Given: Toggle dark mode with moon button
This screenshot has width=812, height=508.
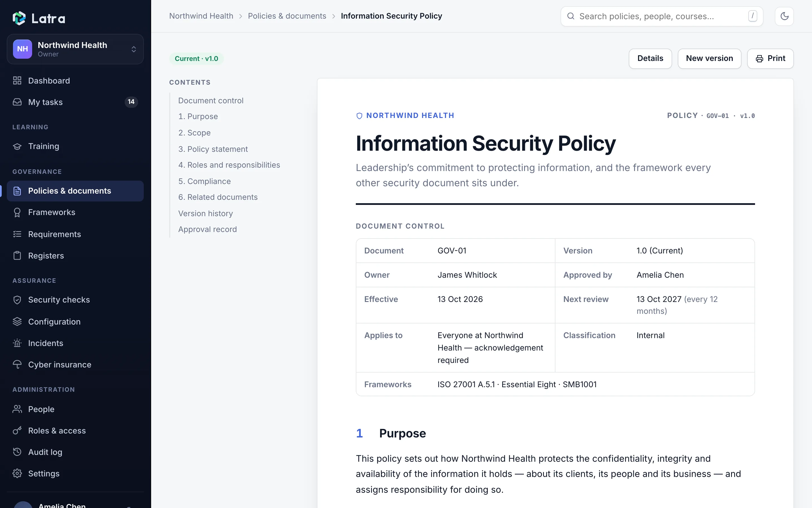Looking at the screenshot, I should (784, 16).
